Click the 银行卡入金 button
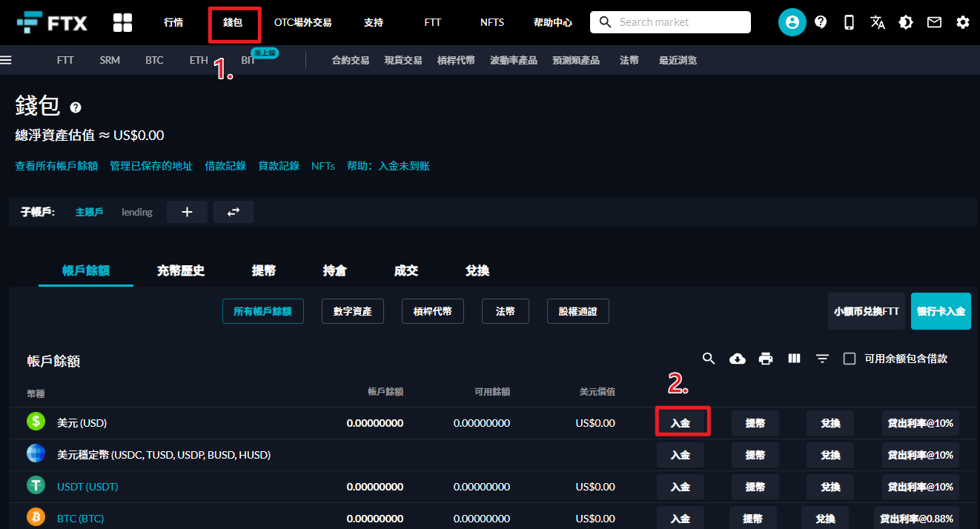This screenshot has height=529, width=980. tap(941, 311)
